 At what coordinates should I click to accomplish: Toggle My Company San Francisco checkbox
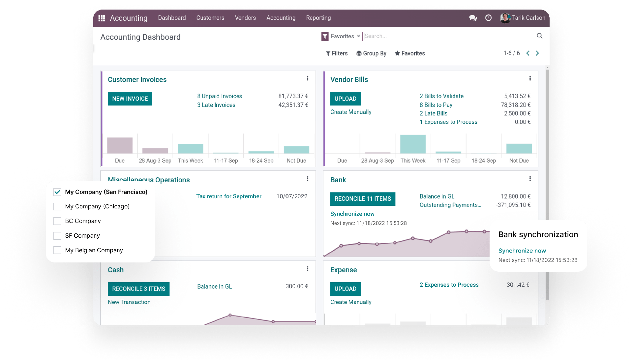pyautogui.click(x=57, y=192)
